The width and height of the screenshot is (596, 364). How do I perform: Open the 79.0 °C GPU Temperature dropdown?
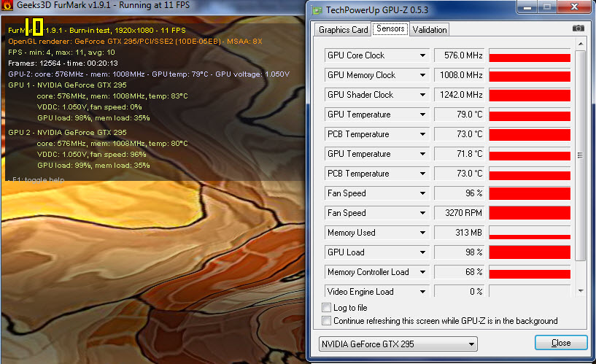point(422,115)
